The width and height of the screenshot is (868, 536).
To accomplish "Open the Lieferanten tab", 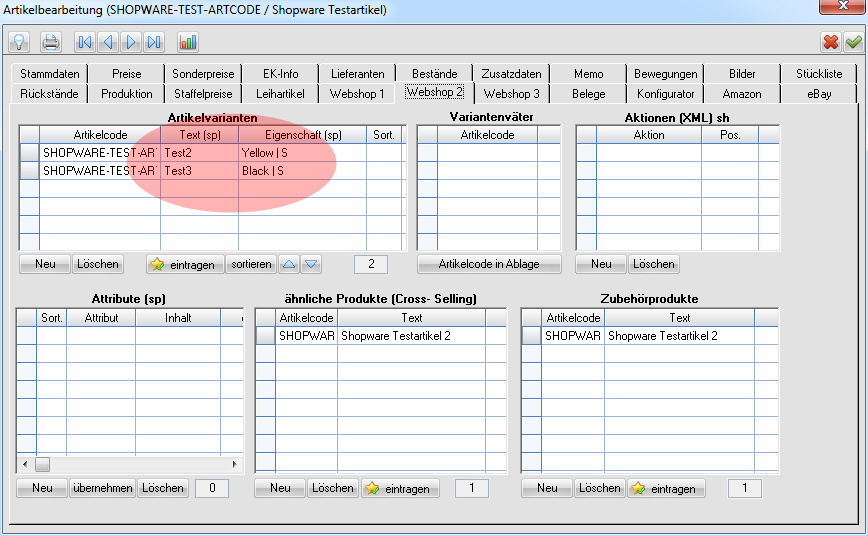I will point(357,74).
